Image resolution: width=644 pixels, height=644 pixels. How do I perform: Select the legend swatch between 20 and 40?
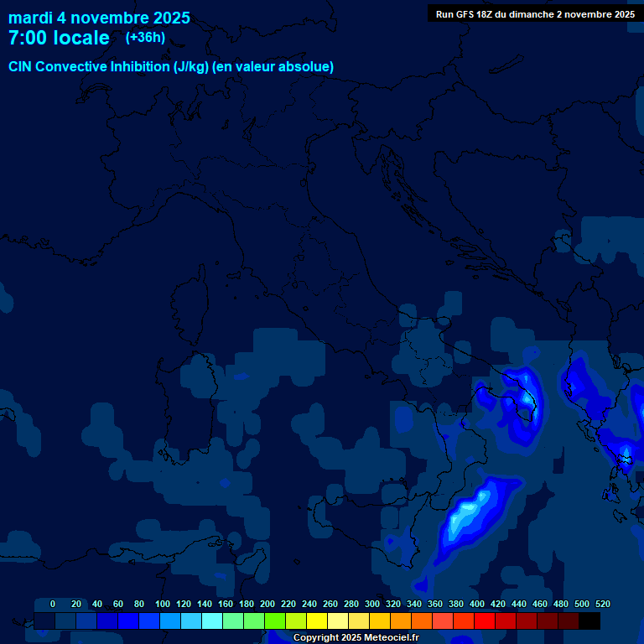pyautogui.click(x=86, y=621)
